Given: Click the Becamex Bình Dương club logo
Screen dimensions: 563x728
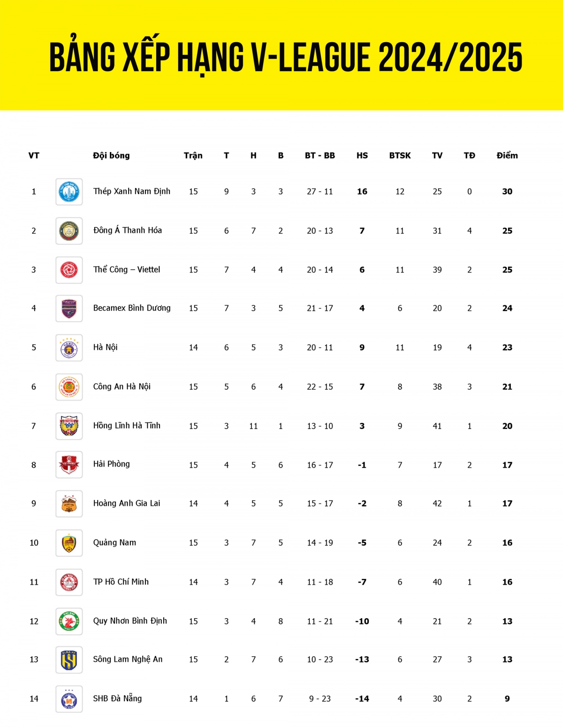Looking at the screenshot, I should [x=69, y=309].
